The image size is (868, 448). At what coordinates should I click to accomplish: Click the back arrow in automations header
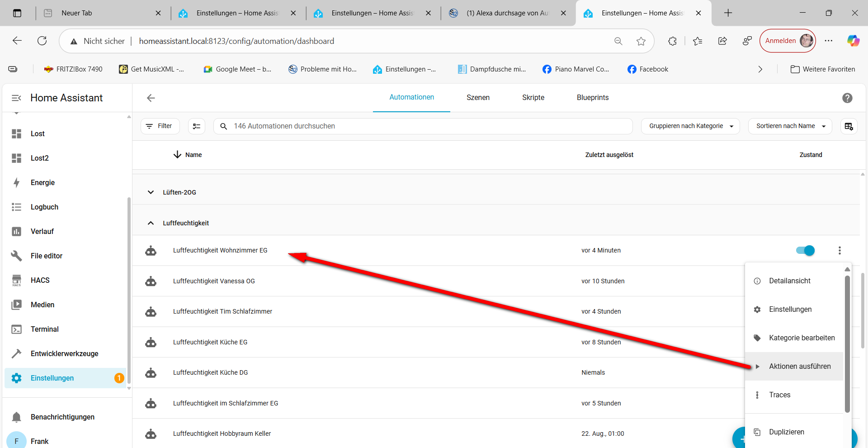(x=151, y=98)
